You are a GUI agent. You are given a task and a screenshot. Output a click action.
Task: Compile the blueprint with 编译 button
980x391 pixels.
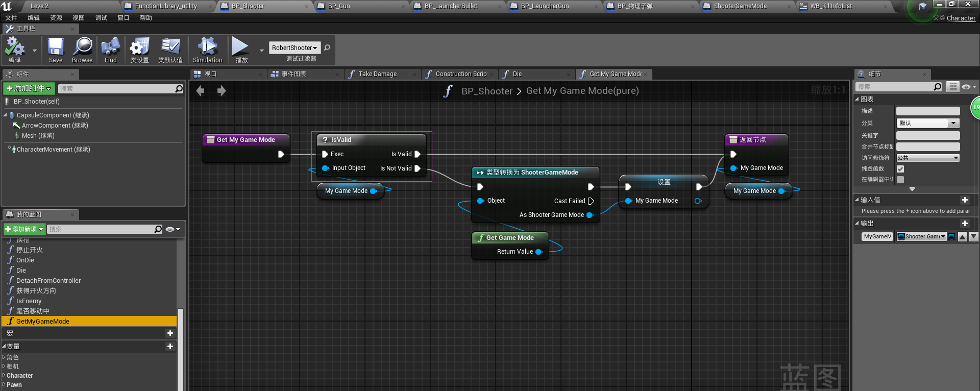[15, 50]
